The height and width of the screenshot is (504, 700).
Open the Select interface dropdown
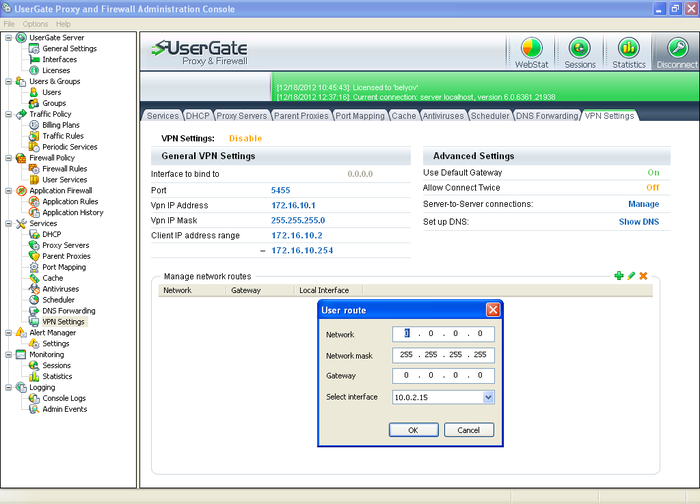(488, 397)
